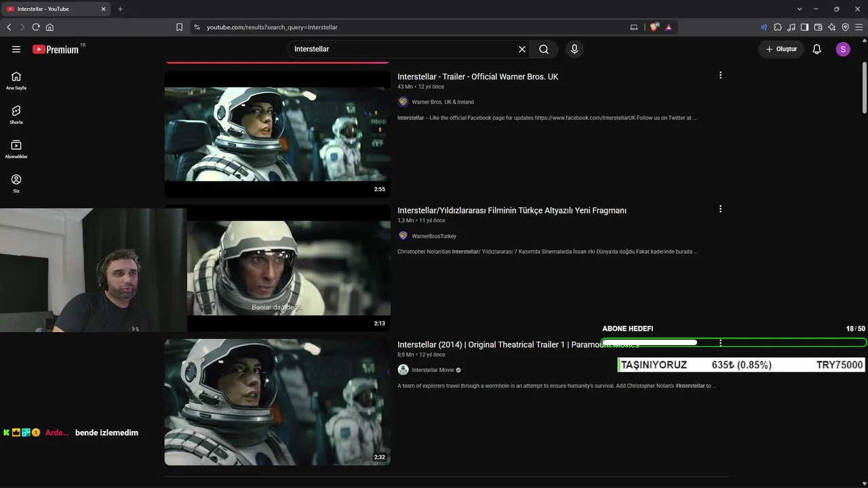868x488 pixels.
Task: Click the Warner Bros. UK trailer description text
Action: point(547,118)
